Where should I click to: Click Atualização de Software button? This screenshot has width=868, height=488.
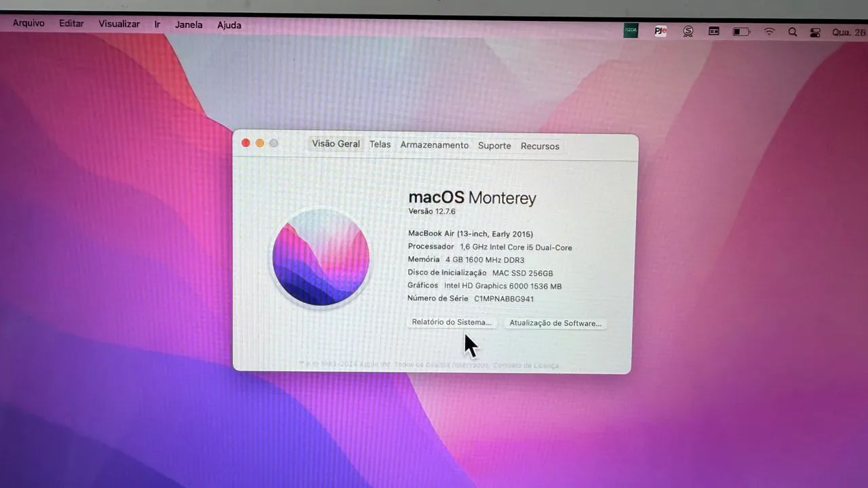[x=555, y=323]
